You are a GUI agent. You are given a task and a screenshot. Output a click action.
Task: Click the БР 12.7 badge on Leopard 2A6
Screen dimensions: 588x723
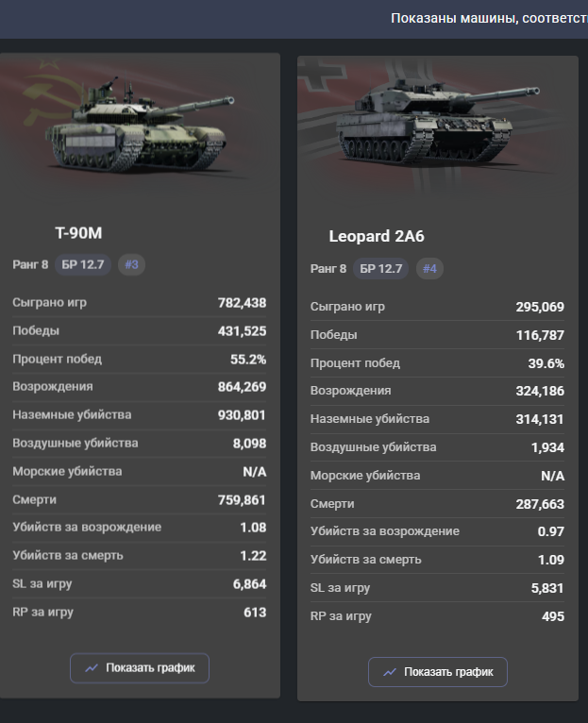[x=381, y=268]
